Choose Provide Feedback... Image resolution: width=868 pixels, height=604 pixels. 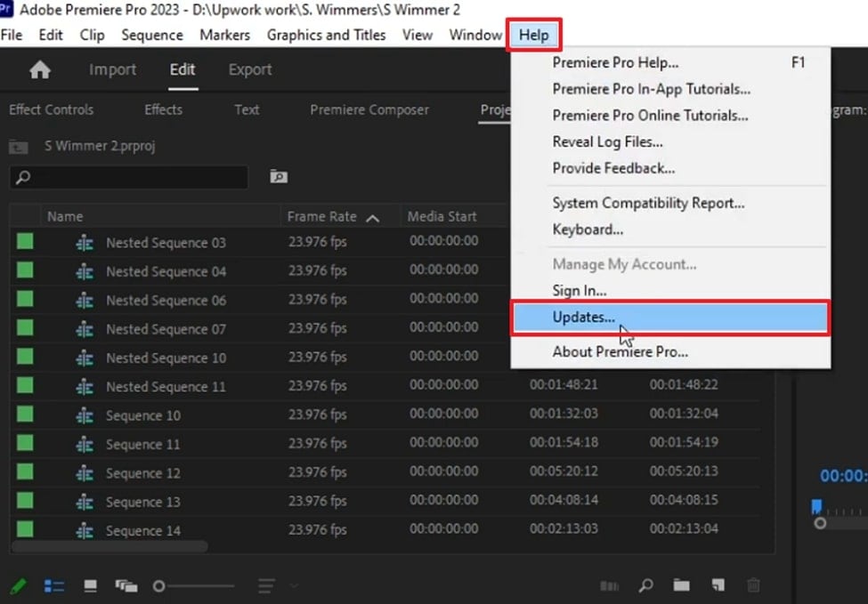point(669,168)
